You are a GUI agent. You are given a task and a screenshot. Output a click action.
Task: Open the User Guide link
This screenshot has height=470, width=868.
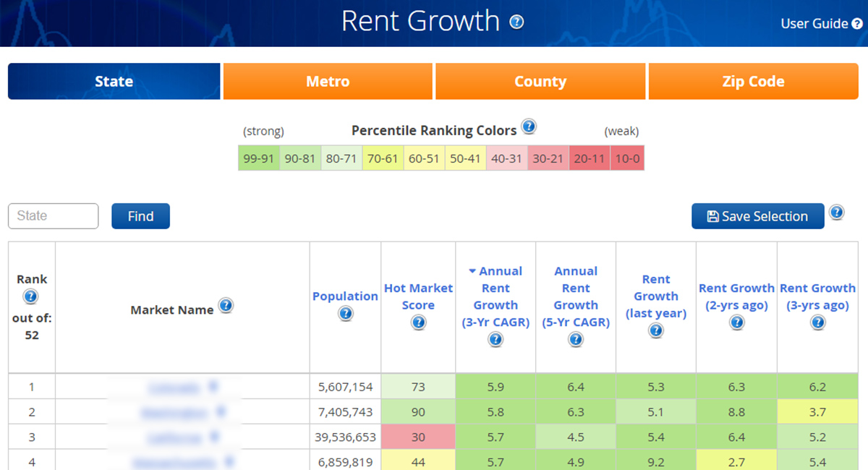[x=814, y=23]
